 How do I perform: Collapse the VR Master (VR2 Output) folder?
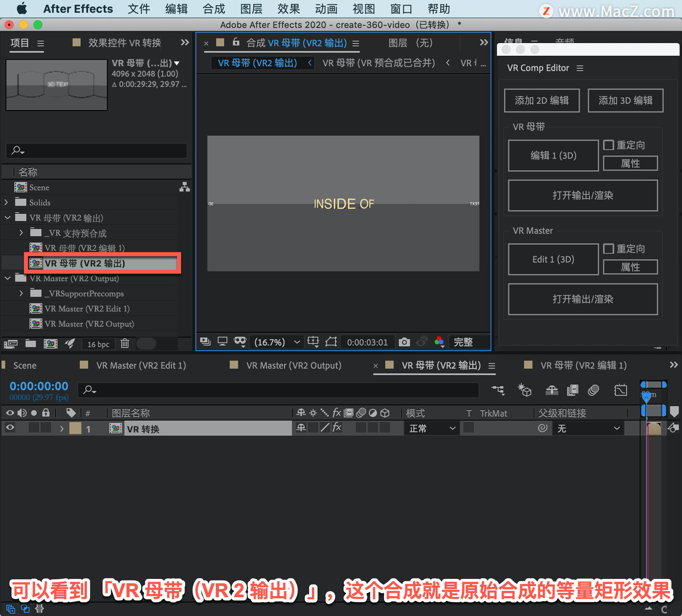8,278
